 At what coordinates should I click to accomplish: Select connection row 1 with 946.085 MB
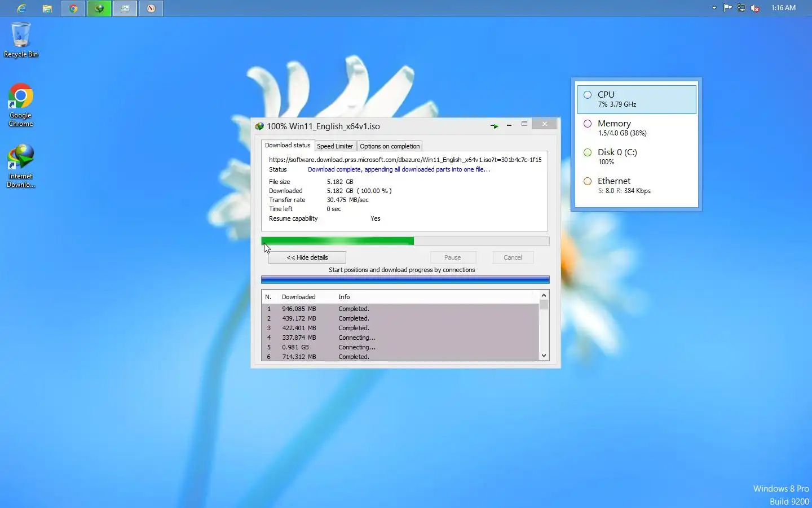point(400,309)
